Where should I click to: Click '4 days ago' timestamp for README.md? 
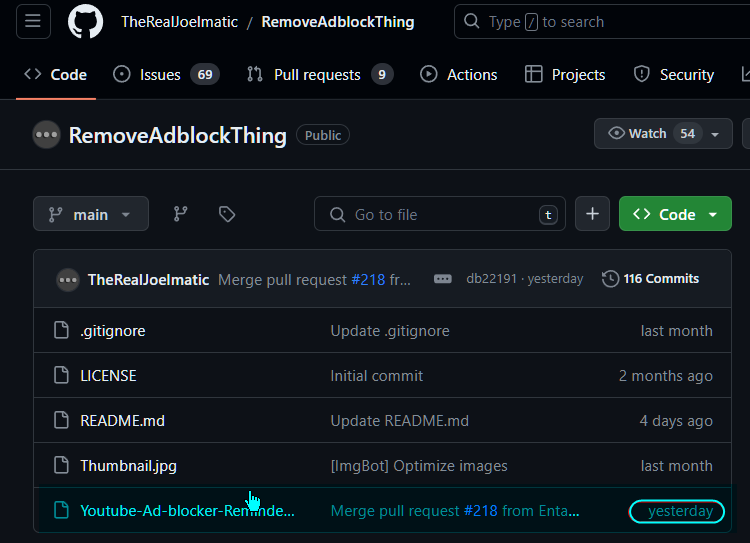676,421
